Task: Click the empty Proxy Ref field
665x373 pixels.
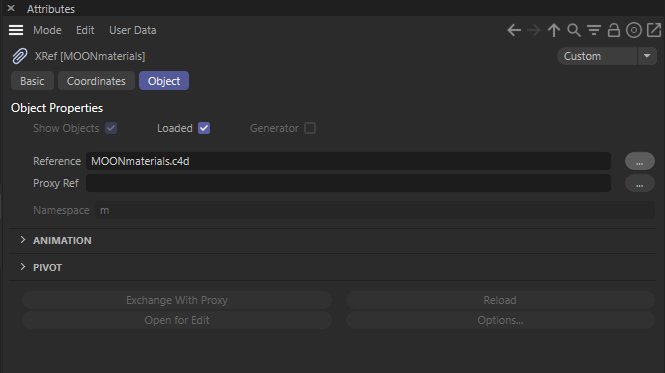Action: pyautogui.click(x=348, y=183)
